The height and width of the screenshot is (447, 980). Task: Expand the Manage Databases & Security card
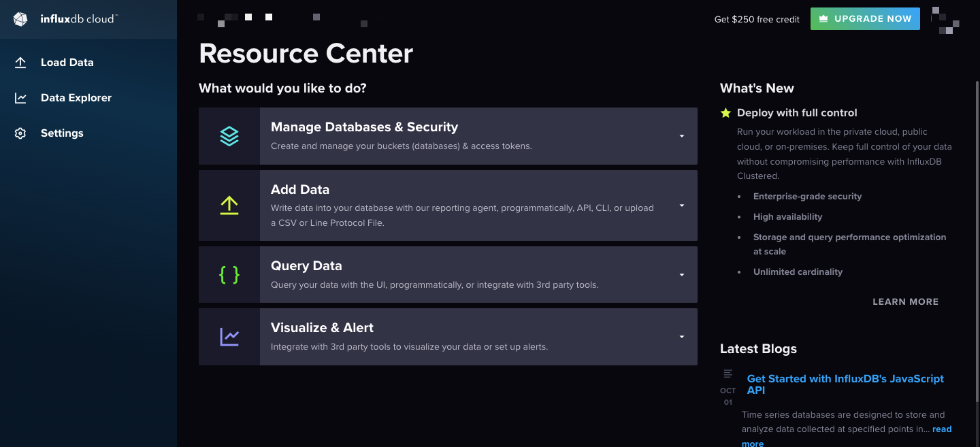[x=681, y=135]
